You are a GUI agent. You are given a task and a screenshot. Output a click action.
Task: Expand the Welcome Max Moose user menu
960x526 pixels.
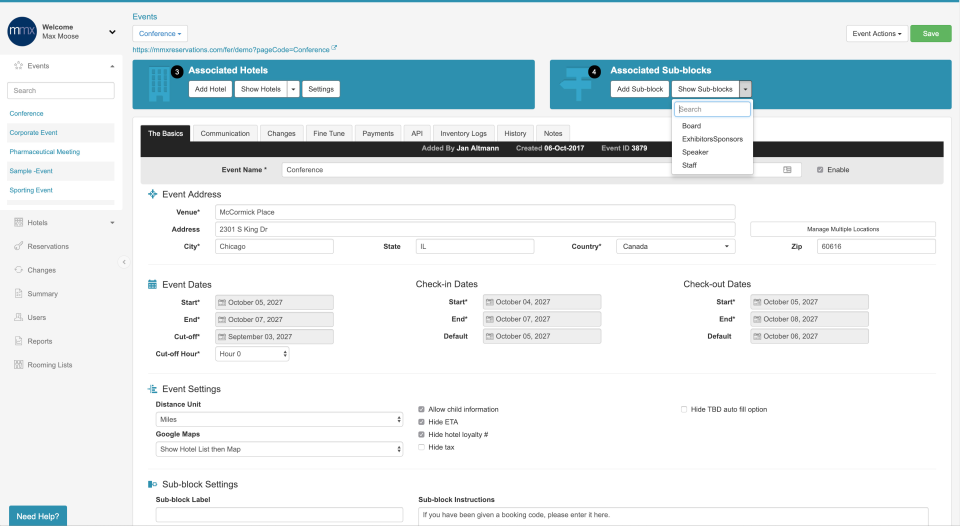[x=112, y=32]
